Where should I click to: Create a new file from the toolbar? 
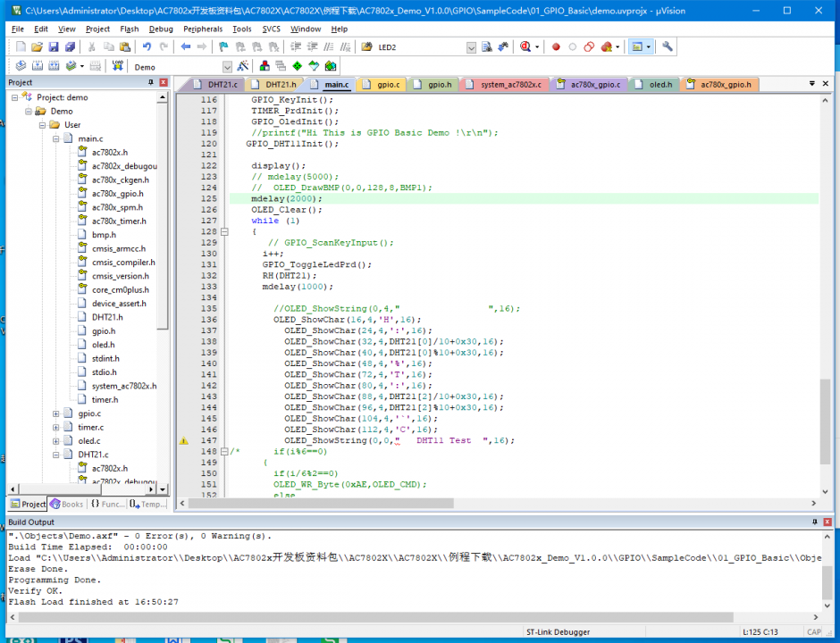21,47
